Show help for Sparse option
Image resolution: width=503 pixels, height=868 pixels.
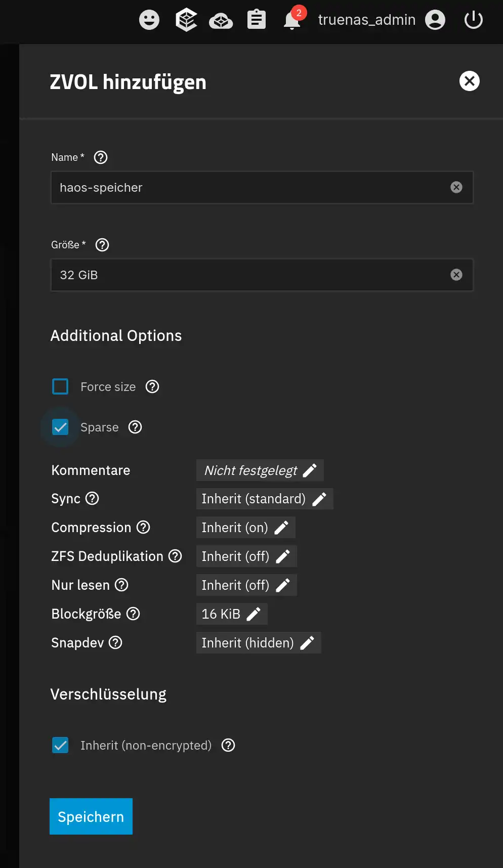coord(135,427)
